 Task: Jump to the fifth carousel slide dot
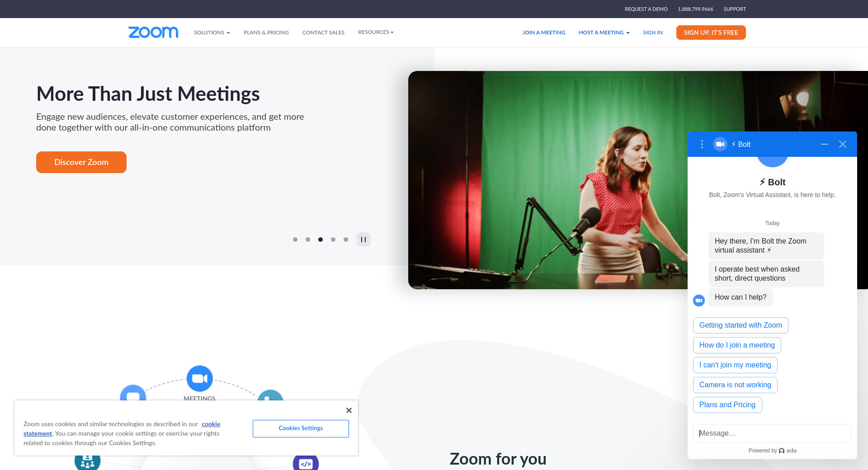click(x=346, y=240)
